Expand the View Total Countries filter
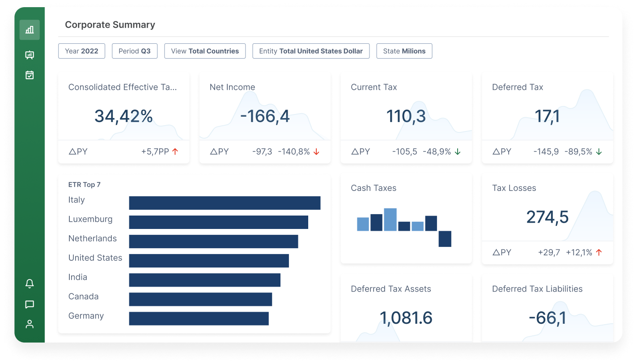This screenshot has height=364, width=637. click(x=205, y=51)
